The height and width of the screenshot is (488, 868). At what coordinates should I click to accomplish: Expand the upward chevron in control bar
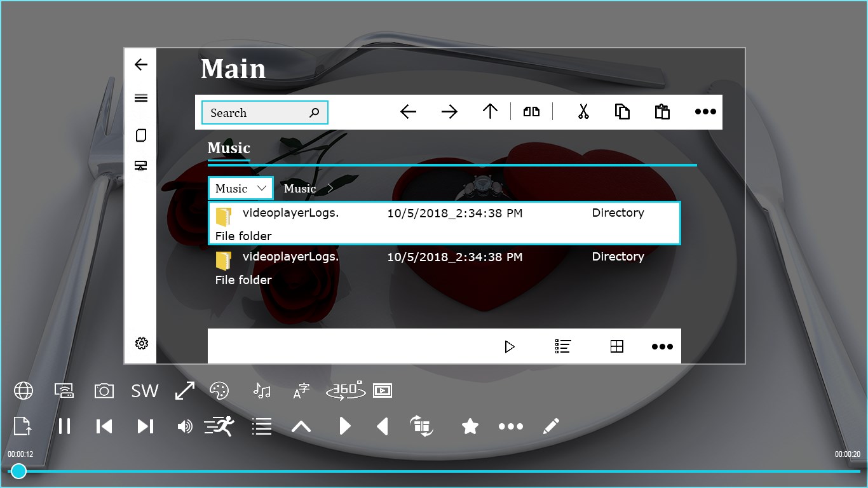click(301, 426)
